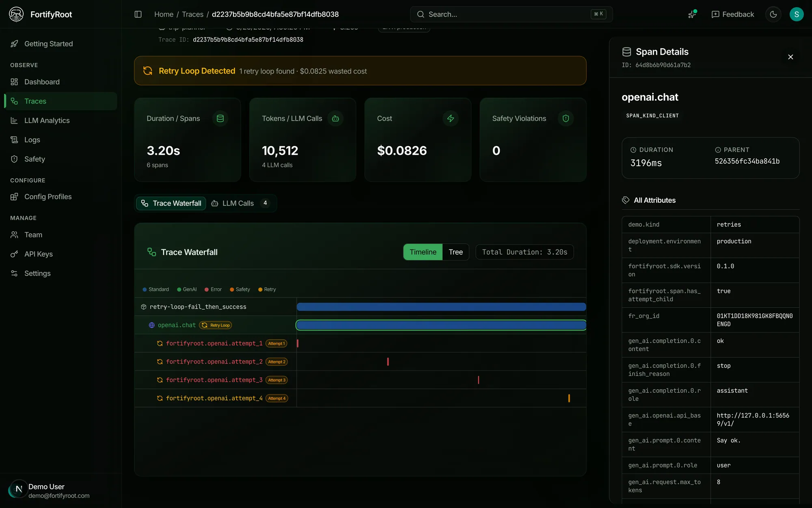
Task: Click Traces in the breadcrumb
Action: (192, 14)
